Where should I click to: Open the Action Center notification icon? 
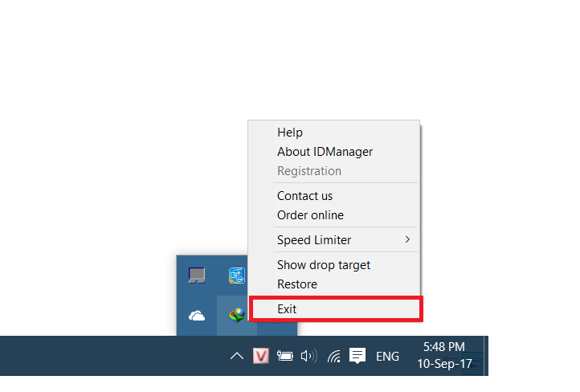pos(358,356)
